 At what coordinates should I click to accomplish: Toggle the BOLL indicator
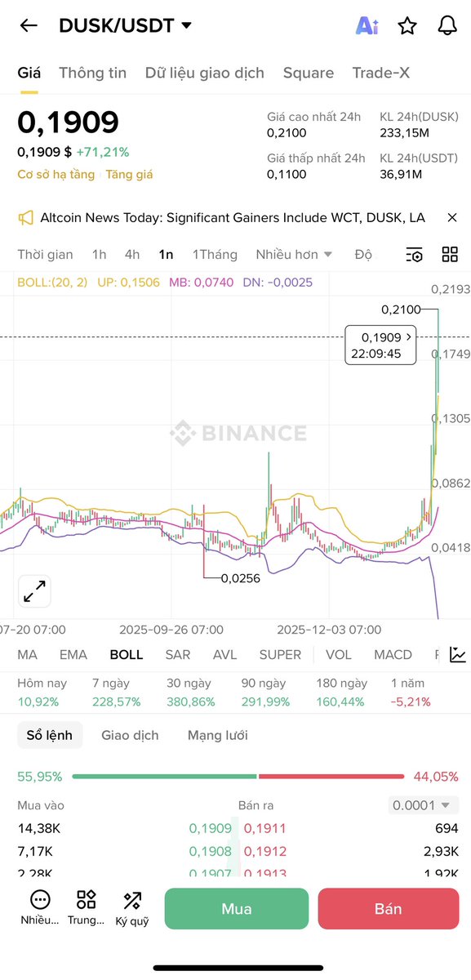click(x=127, y=654)
